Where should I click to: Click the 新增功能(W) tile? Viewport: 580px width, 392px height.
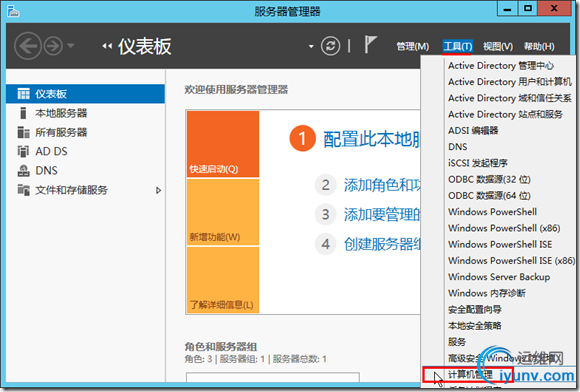(223, 212)
